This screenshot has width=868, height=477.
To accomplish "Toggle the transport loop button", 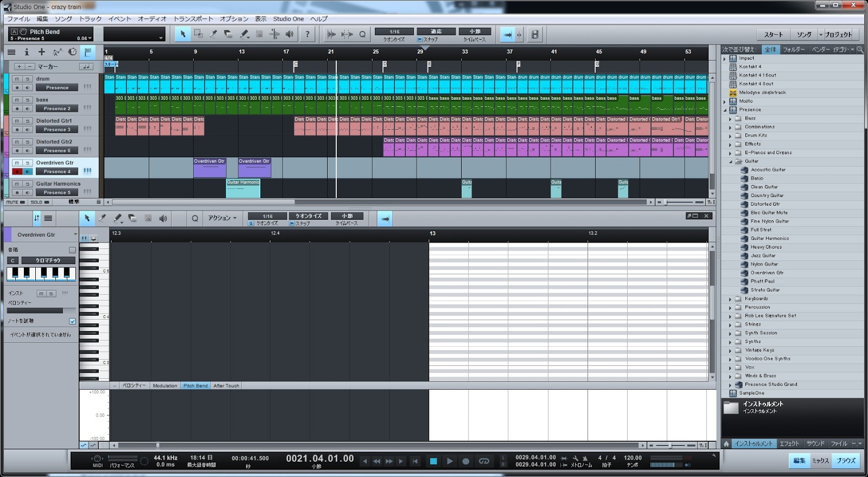I will (484, 461).
